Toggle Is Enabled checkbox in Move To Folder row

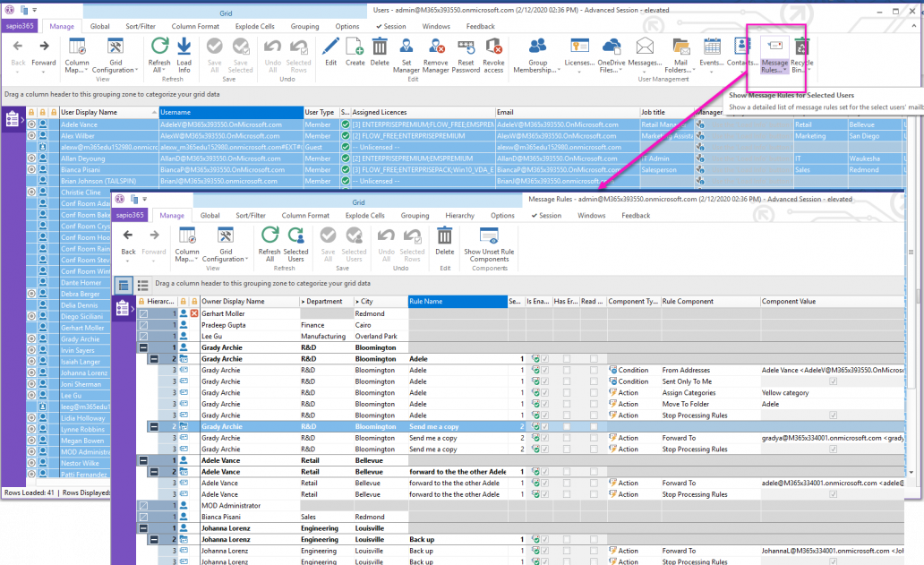click(545, 404)
